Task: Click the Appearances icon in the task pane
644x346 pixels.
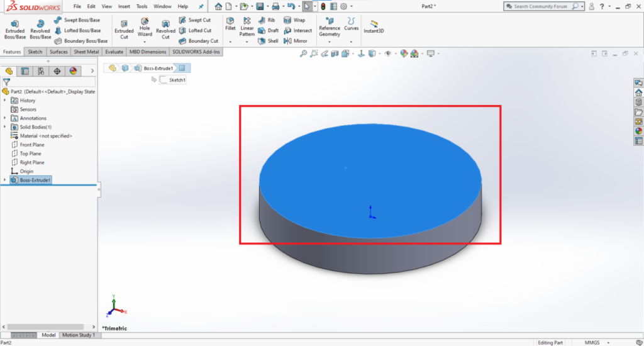Action: pos(638,131)
